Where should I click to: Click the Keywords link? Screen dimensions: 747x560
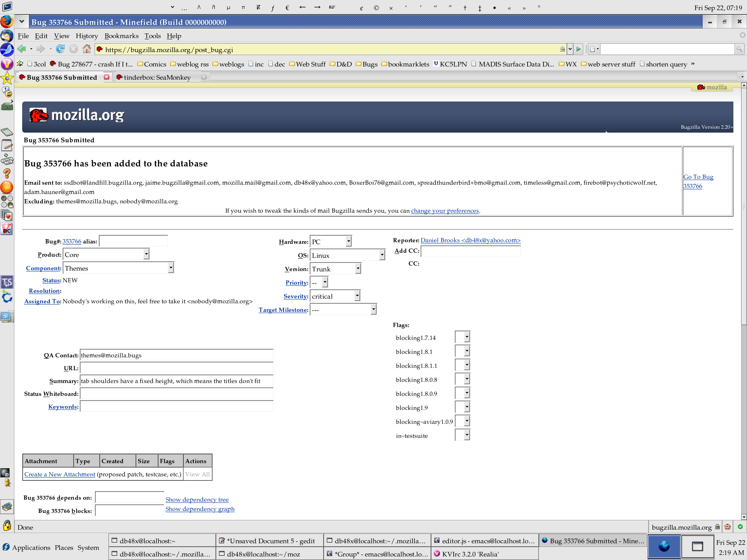coord(63,406)
